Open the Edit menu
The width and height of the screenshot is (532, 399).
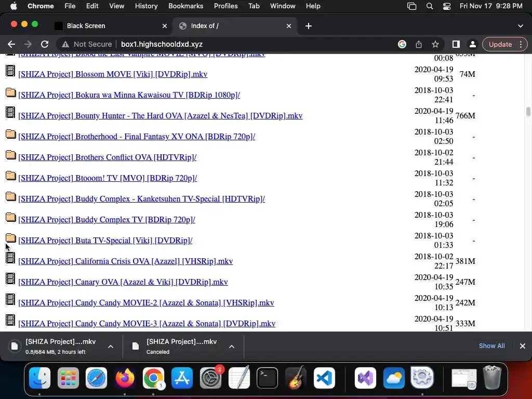pos(92,6)
